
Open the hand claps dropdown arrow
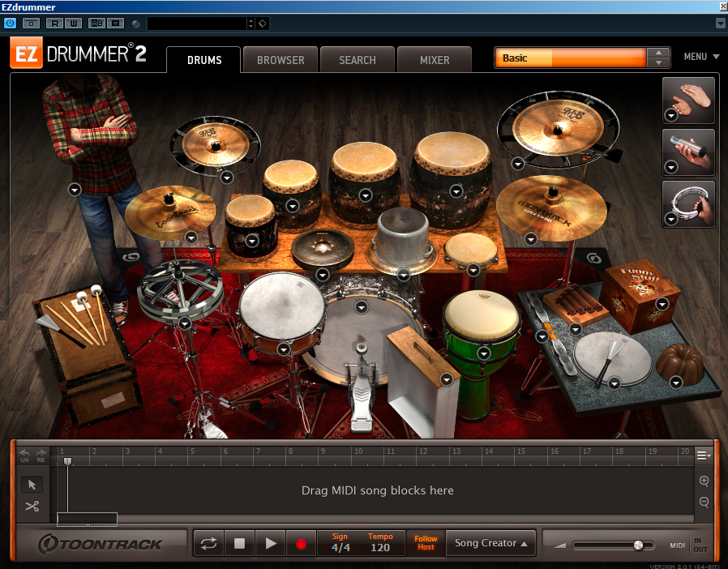point(671,114)
